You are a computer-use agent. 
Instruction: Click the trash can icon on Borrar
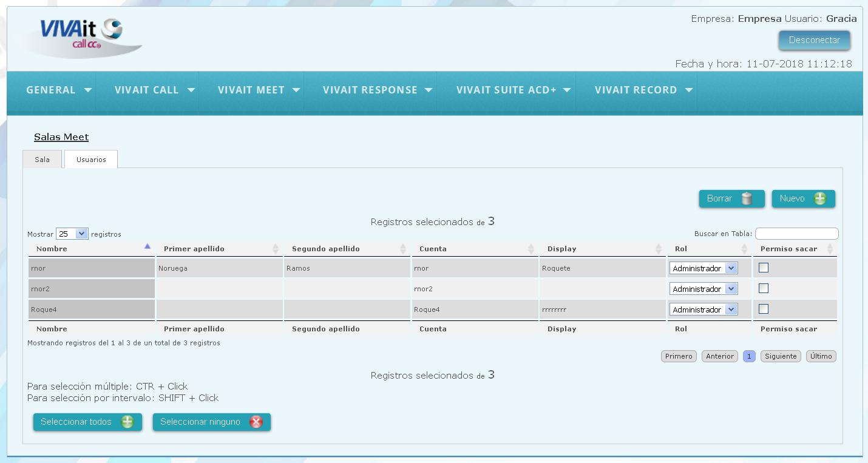pyautogui.click(x=747, y=198)
